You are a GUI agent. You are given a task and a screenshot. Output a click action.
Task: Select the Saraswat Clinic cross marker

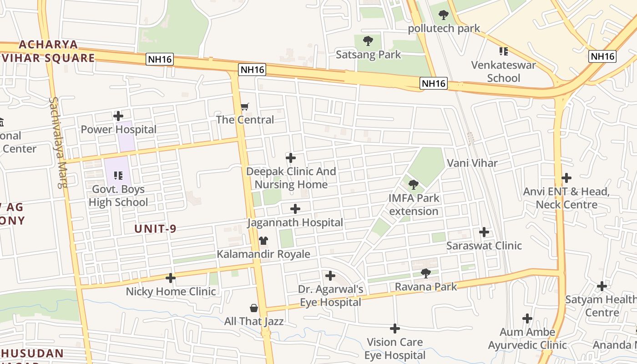(484, 232)
